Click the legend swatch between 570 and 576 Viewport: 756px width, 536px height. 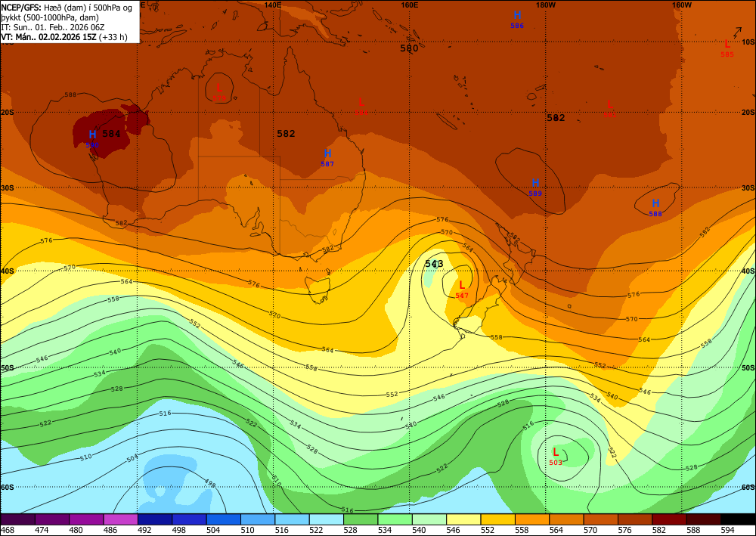(x=600, y=519)
